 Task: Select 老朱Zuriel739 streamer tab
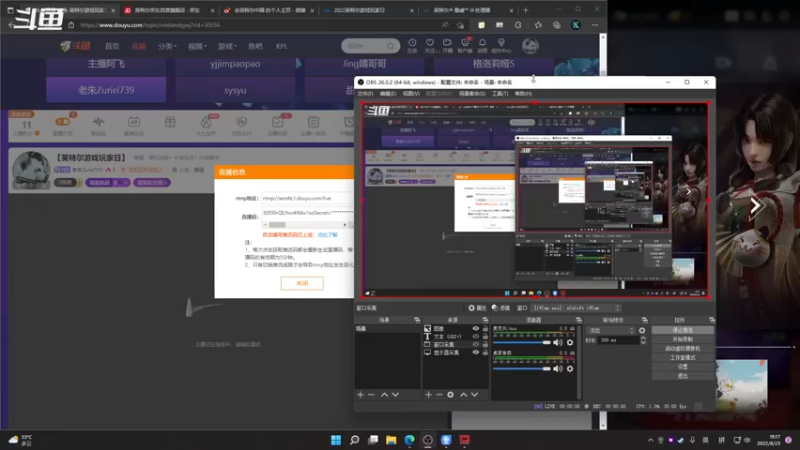pyautogui.click(x=106, y=90)
